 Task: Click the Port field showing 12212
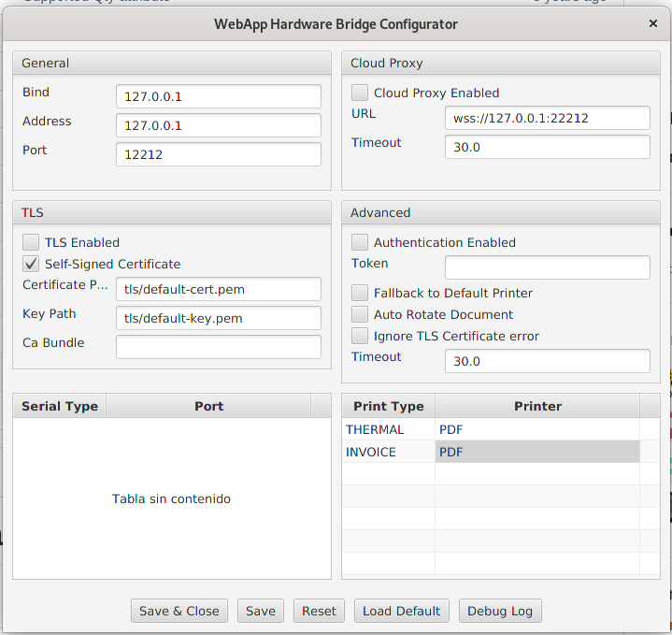click(x=219, y=154)
